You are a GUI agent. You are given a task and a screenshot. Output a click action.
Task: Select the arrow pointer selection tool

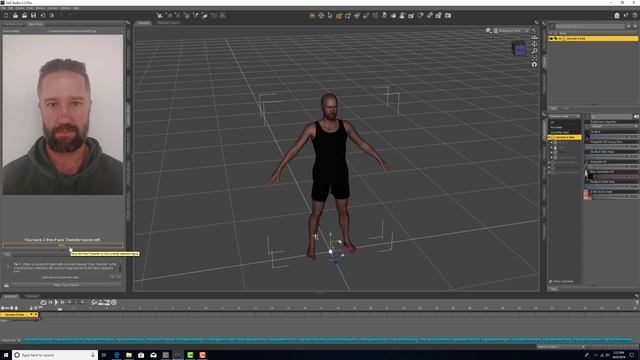click(x=330, y=16)
